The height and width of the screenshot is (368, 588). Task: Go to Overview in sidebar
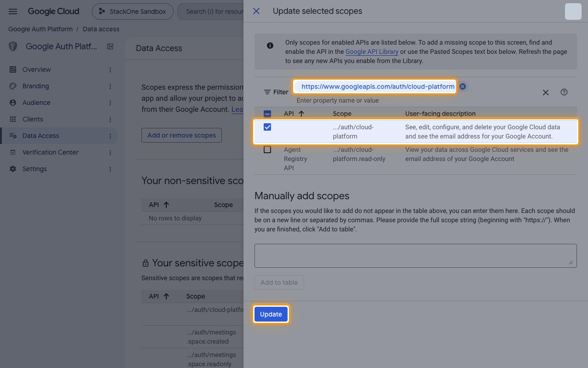[x=37, y=69]
